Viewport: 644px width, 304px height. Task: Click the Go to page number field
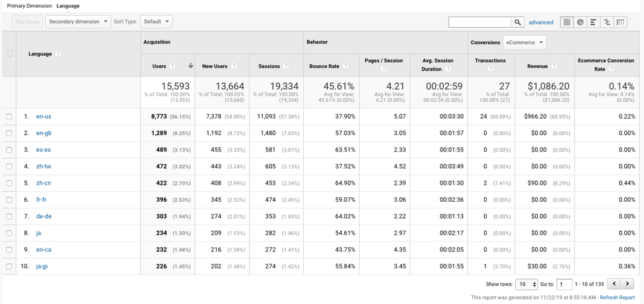[x=565, y=284]
